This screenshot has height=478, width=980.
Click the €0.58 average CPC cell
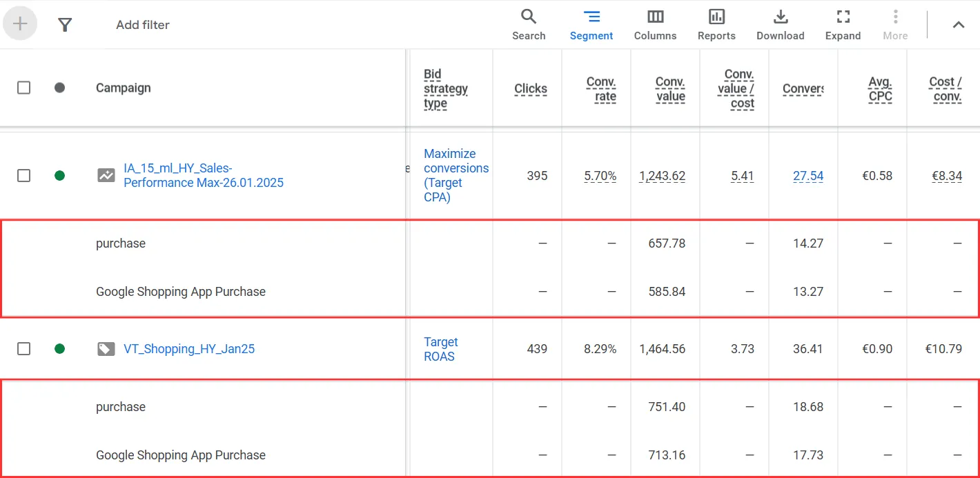coord(877,176)
